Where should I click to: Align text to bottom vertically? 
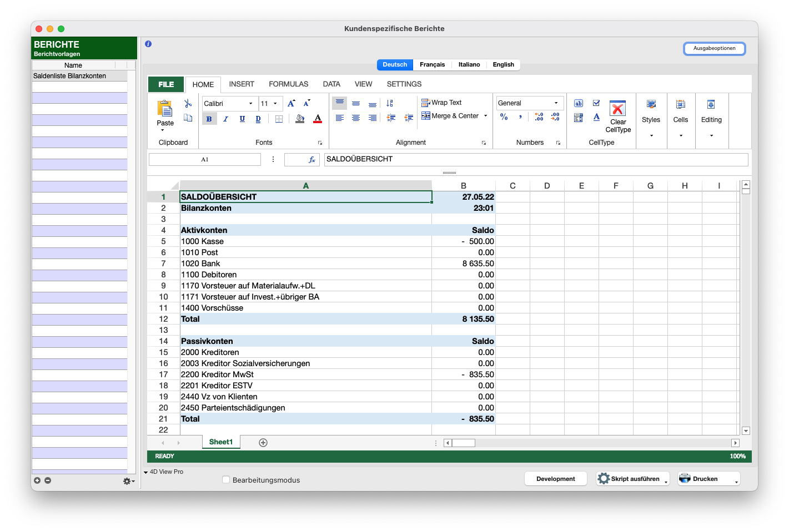click(373, 104)
